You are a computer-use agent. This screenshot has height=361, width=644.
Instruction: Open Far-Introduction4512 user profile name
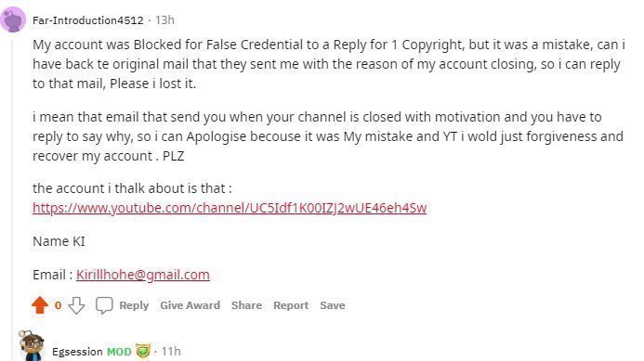pos(88,20)
